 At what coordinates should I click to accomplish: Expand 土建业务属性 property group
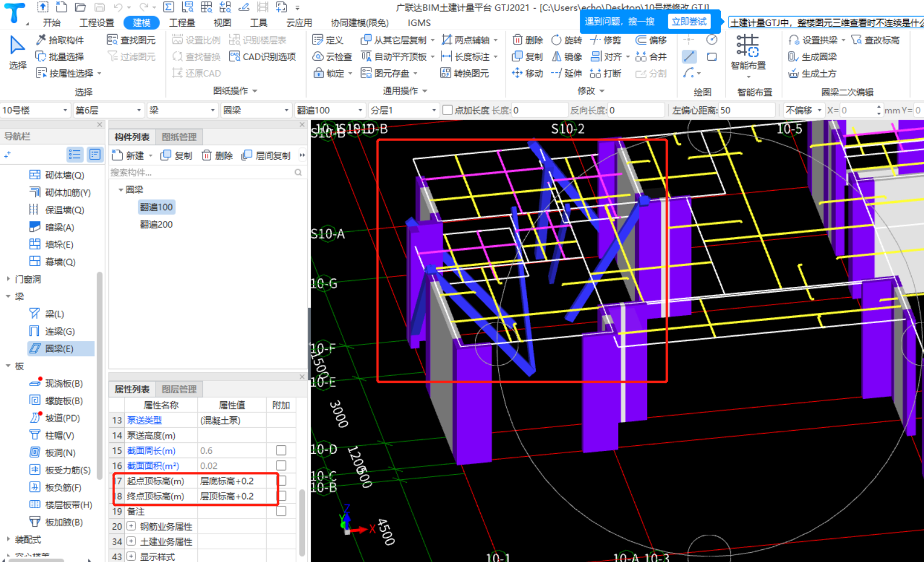pos(131,541)
